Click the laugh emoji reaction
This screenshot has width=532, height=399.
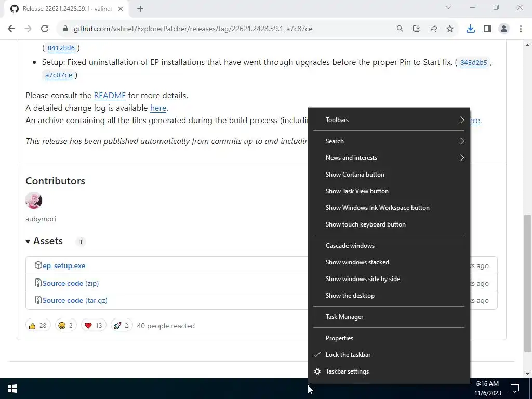click(x=66, y=326)
